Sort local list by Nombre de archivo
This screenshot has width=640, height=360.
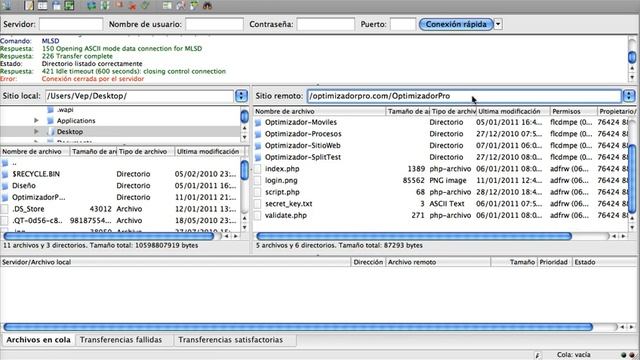pos(35,151)
